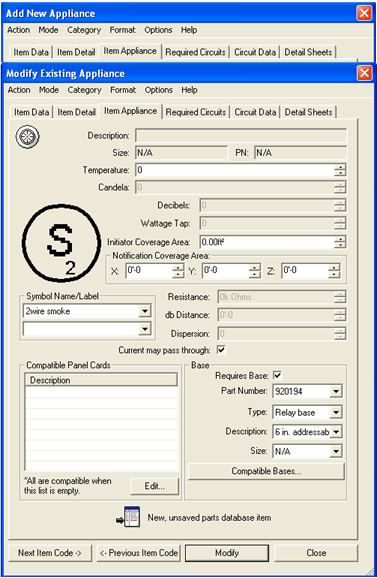Viewport: 377px width, 578px height.
Task: Click the Y coverage spinner arrows
Action: [254, 271]
